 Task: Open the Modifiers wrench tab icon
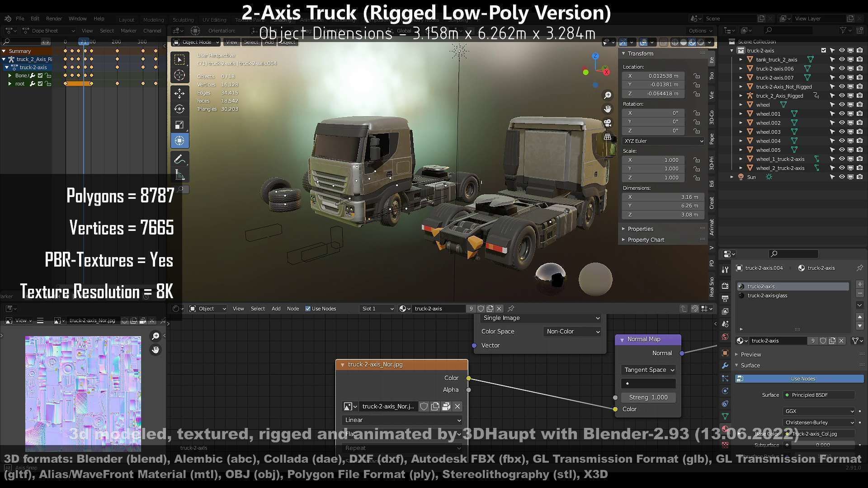coord(725,366)
